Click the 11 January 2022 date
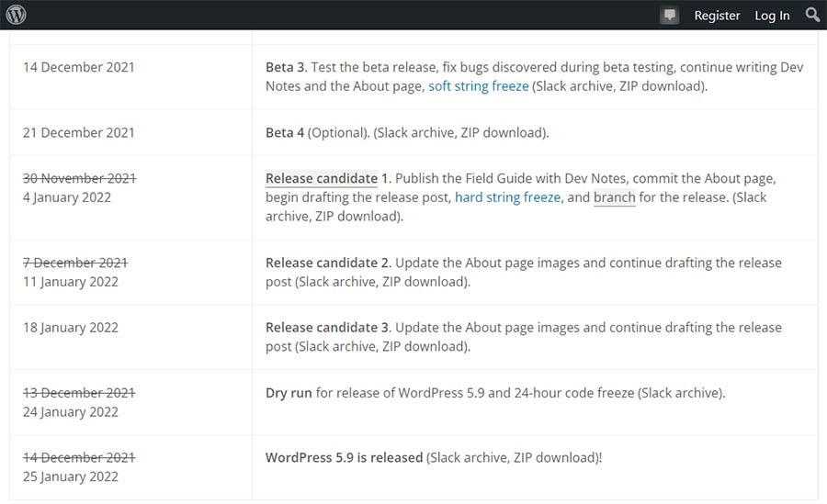Screen dimensions: 827x504 tap(71, 282)
